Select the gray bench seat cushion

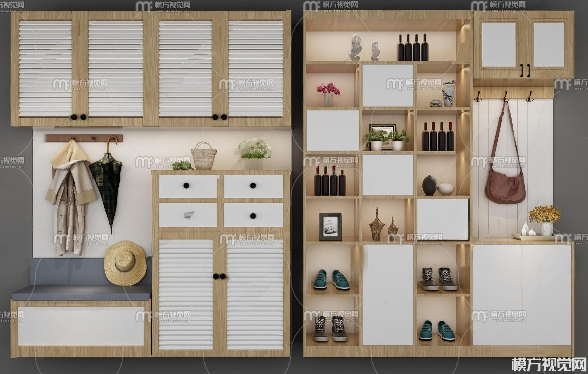click(x=82, y=292)
